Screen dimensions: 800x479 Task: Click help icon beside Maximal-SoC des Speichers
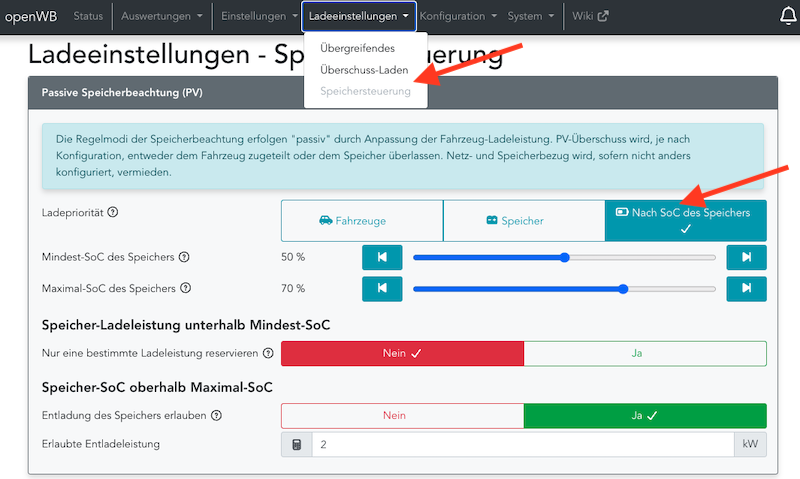click(184, 288)
